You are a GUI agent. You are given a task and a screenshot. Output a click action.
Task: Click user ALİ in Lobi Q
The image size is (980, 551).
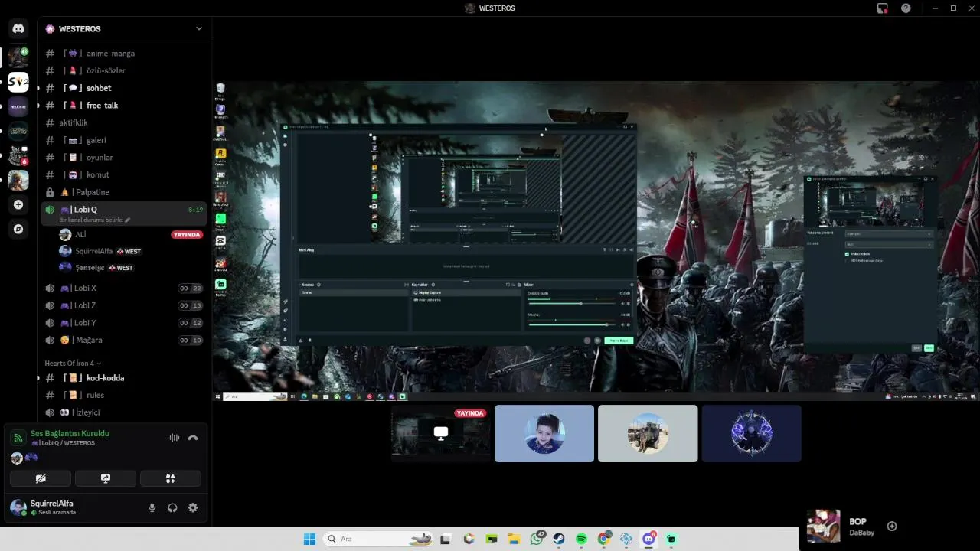pos(80,235)
